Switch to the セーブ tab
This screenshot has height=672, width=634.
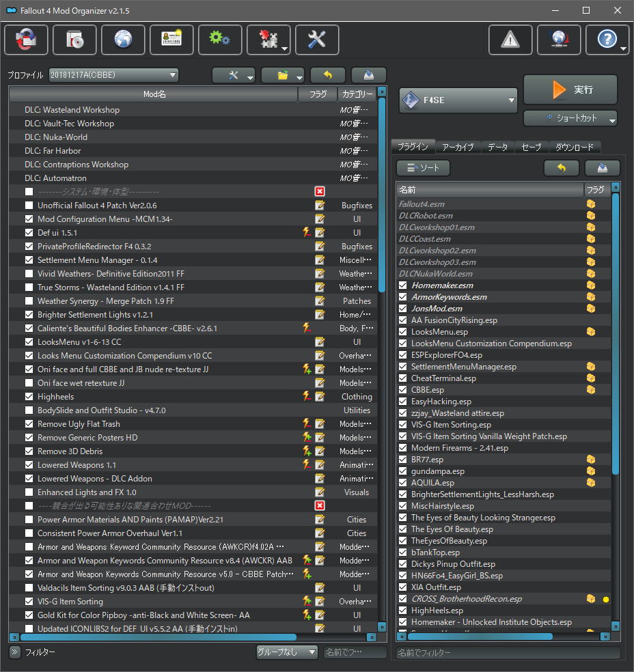coord(532,148)
